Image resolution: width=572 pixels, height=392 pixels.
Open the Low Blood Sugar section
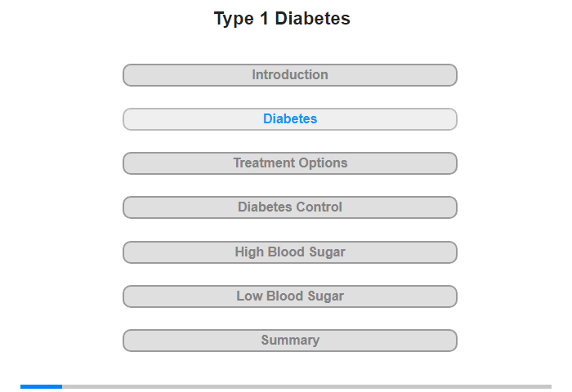click(x=289, y=296)
